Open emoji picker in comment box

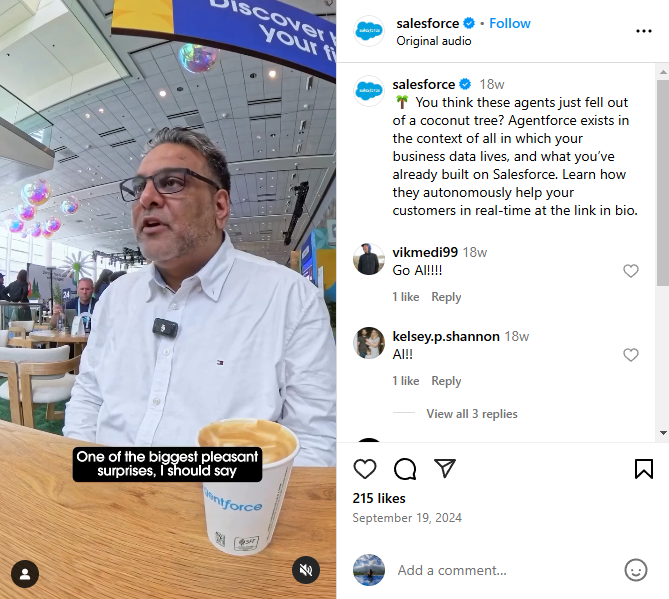(x=636, y=570)
